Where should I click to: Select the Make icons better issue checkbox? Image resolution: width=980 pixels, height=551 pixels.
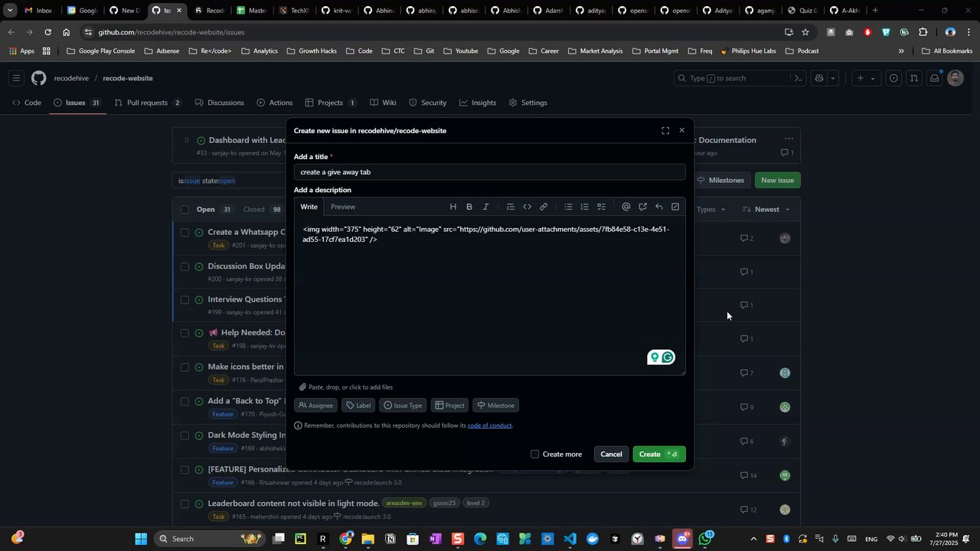(x=185, y=367)
